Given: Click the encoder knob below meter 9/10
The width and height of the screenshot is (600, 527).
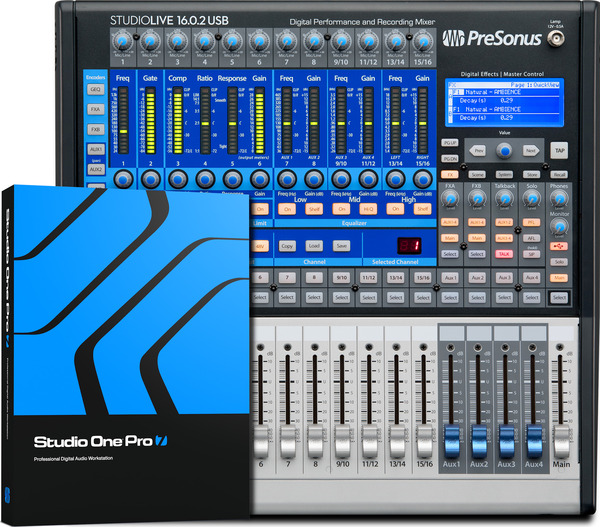Looking at the screenshot, I should pyautogui.click(x=341, y=179).
